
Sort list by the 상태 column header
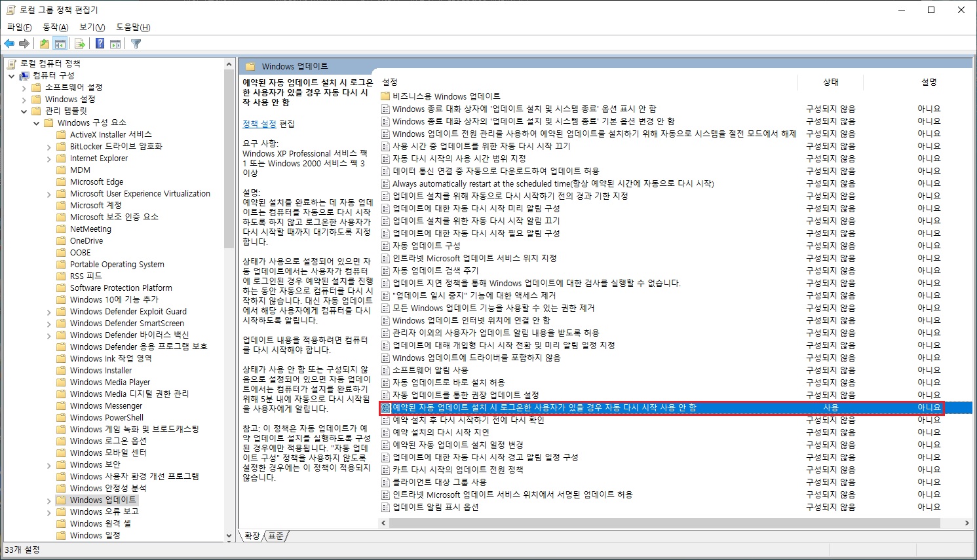[x=831, y=82]
